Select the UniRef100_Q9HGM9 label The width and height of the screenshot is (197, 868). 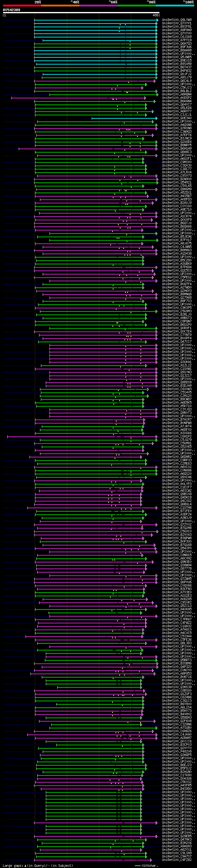(x=177, y=189)
